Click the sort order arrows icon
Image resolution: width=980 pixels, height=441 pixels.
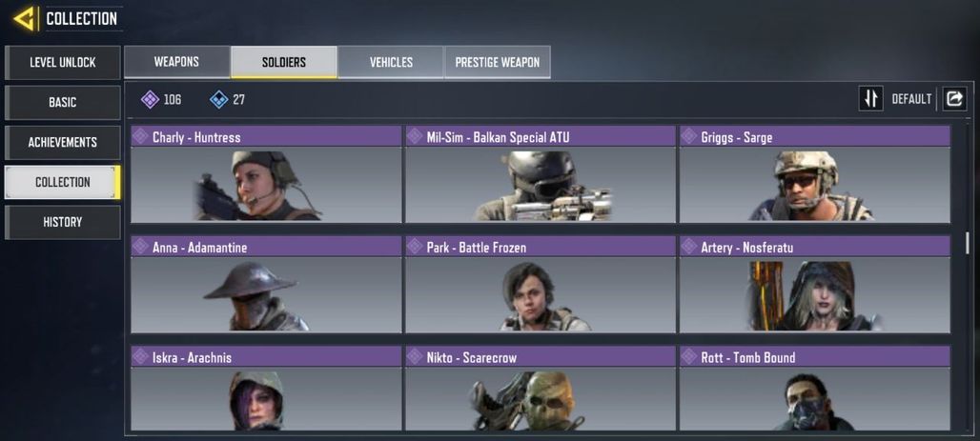pyautogui.click(x=870, y=99)
